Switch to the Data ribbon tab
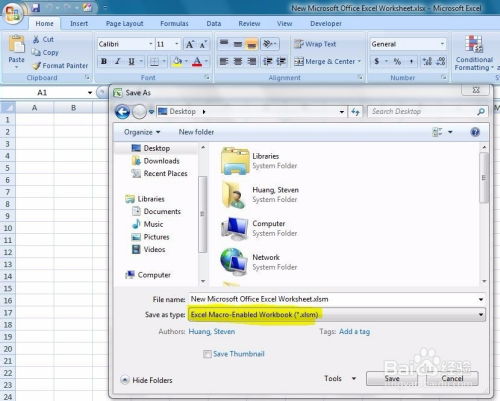The width and height of the screenshot is (500, 401). (x=214, y=24)
